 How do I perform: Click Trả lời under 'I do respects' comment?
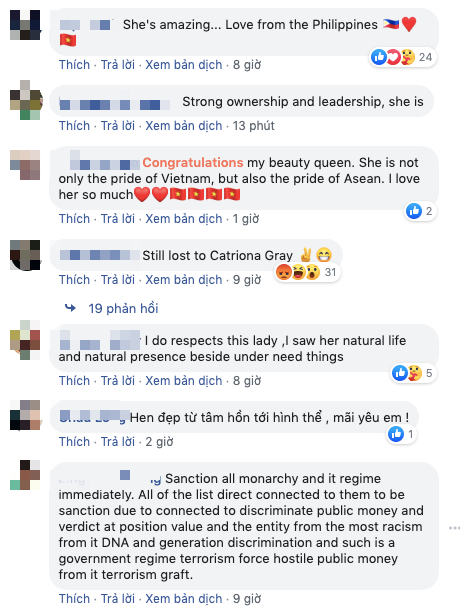[x=118, y=381]
